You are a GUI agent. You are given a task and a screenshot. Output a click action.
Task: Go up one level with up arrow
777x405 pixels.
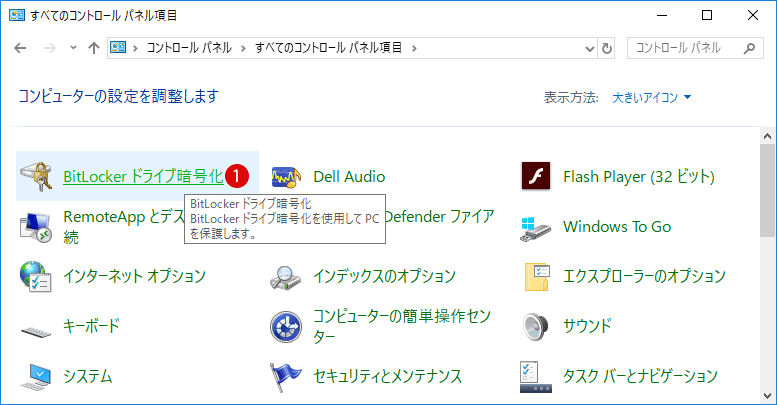[94, 48]
